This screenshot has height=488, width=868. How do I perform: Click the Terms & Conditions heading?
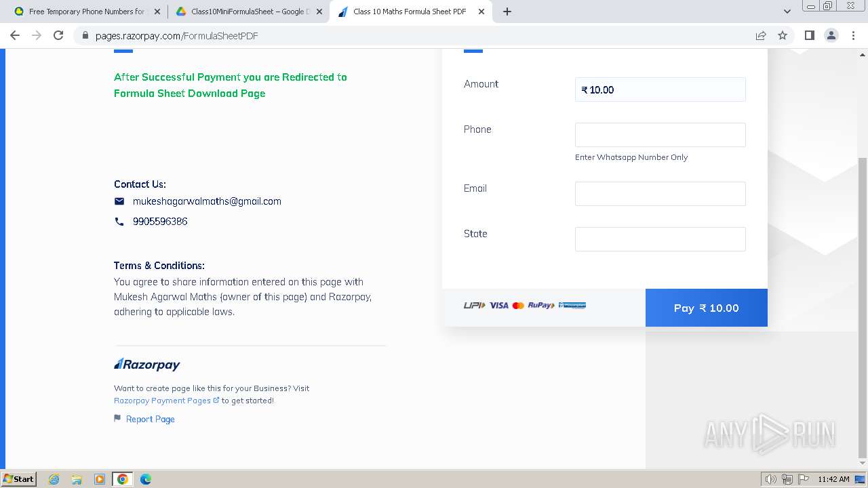tap(159, 266)
